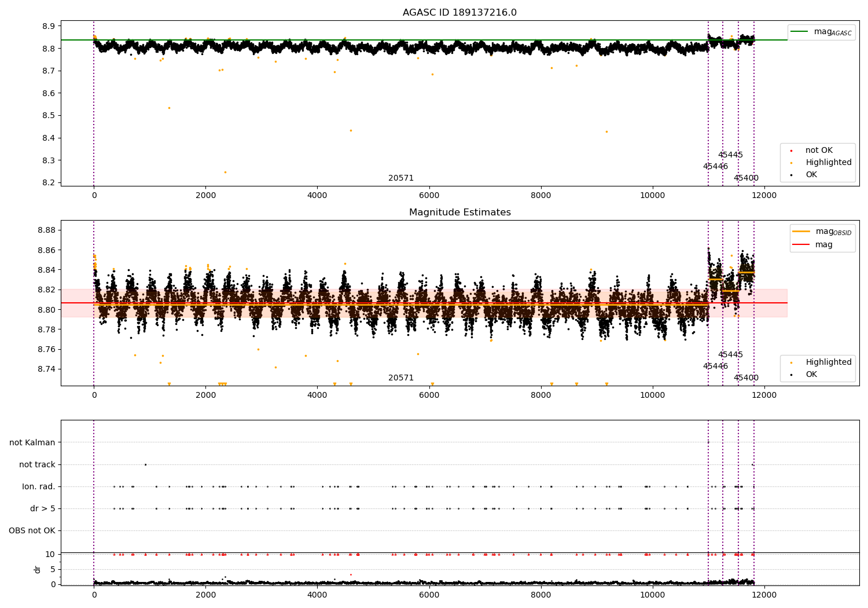Click y-axis tick '8.78' on middle plot
The width and height of the screenshot is (868, 608).
46,329
